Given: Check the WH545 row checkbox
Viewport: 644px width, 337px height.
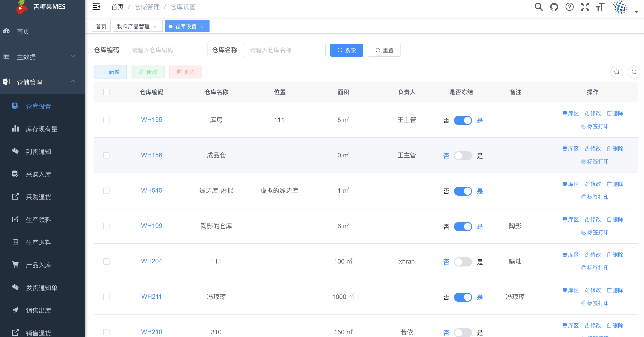Looking at the screenshot, I should tap(106, 190).
